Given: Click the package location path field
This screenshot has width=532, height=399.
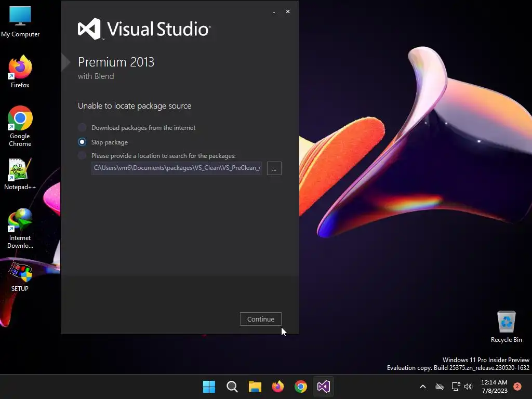Looking at the screenshot, I should click(x=177, y=168).
